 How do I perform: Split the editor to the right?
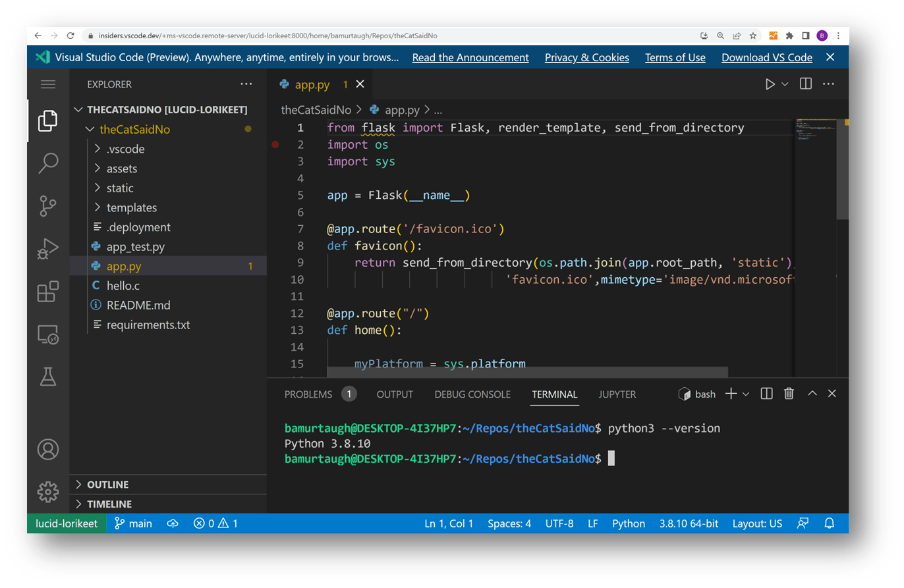coord(805,84)
